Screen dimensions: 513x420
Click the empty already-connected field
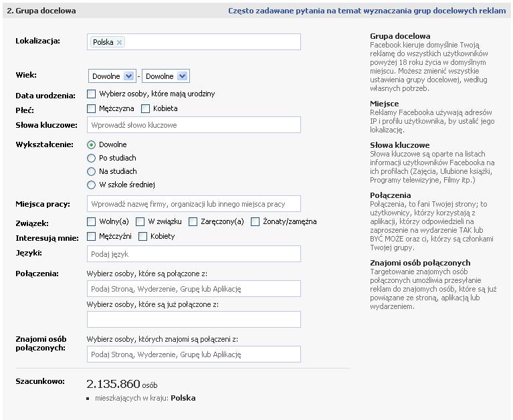pyautogui.click(x=194, y=319)
